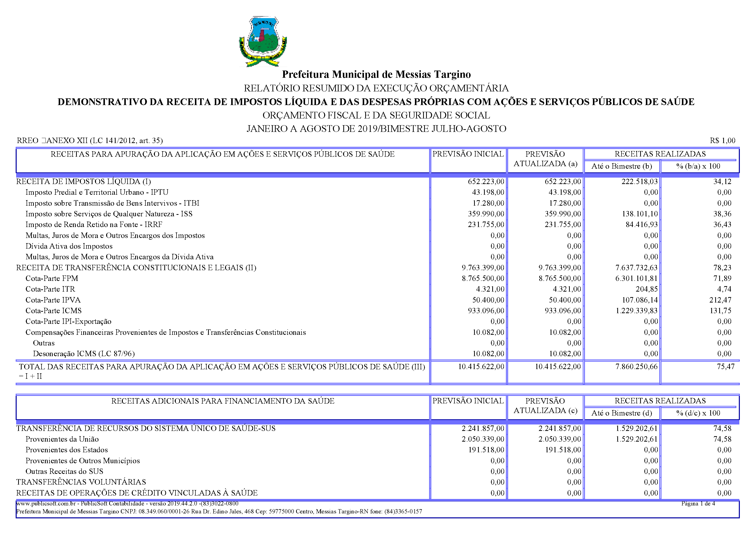Select the RECEITA DE IMPOSTOS LÍQUIDA (I) row
The height and width of the screenshot is (534, 756).
point(84,182)
